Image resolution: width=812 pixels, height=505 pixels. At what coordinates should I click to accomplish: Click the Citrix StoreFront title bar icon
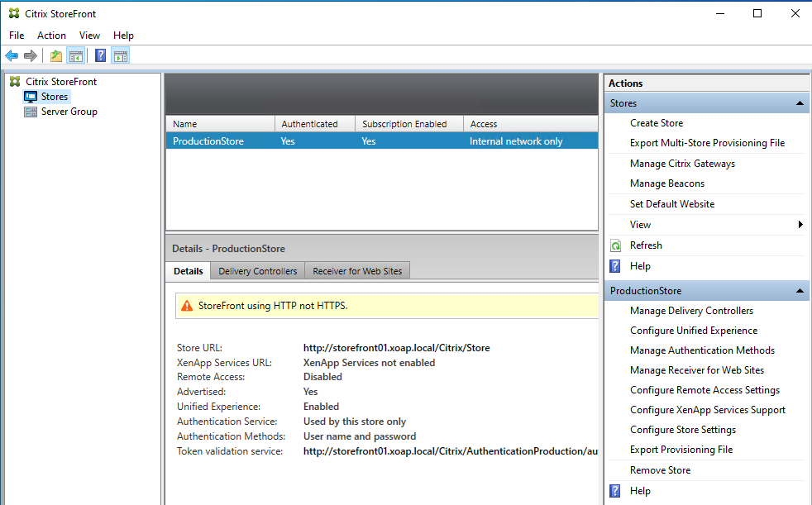point(14,13)
